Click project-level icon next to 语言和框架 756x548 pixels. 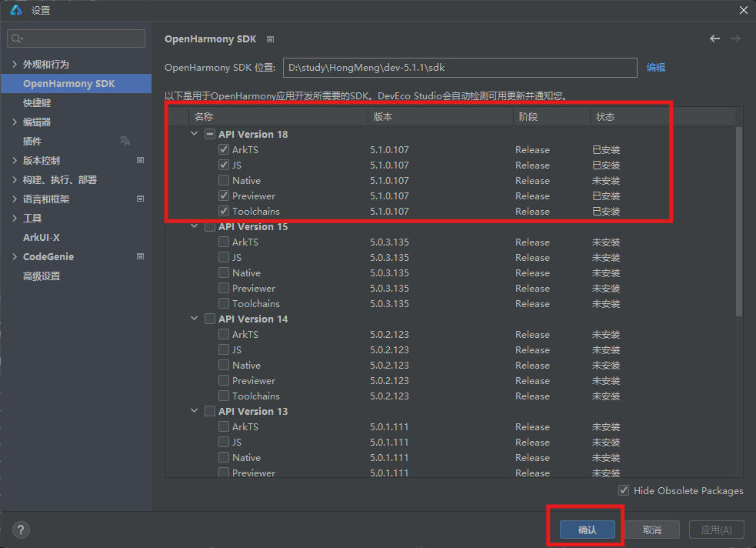tap(140, 199)
